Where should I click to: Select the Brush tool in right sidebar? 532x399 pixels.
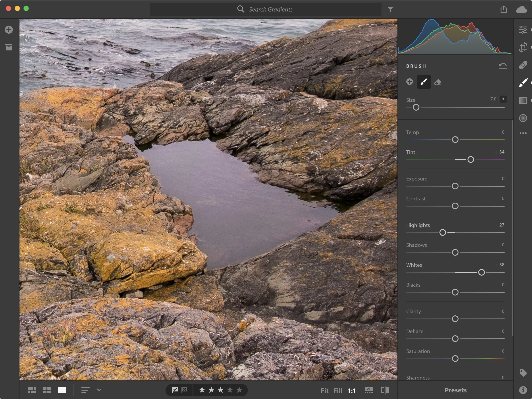coord(523,83)
